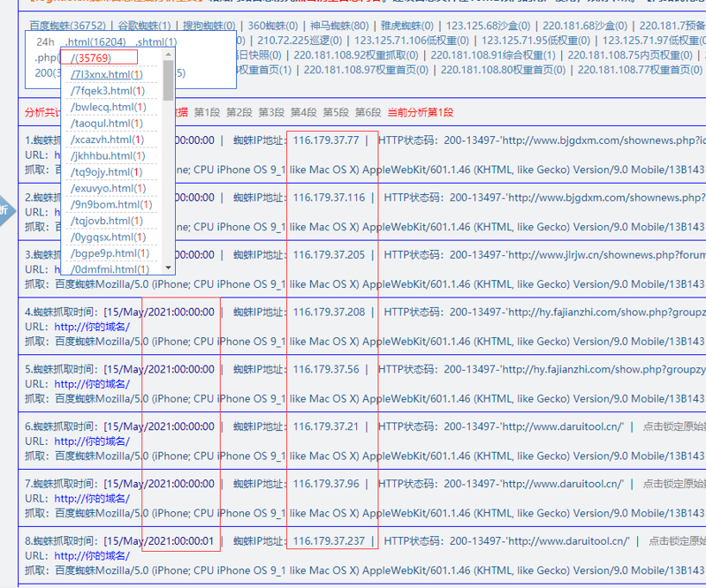Select the 220.181.68沙盒(0) filter
This screenshot has width=706, height=588.
(585, 26)
